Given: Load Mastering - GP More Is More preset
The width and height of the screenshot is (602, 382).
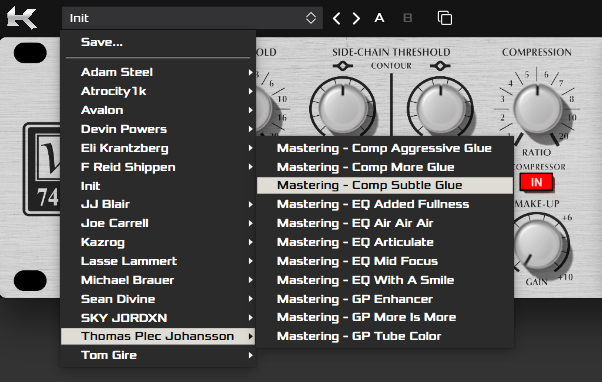Looking at the screenshot, I should (x=385, y=318).
